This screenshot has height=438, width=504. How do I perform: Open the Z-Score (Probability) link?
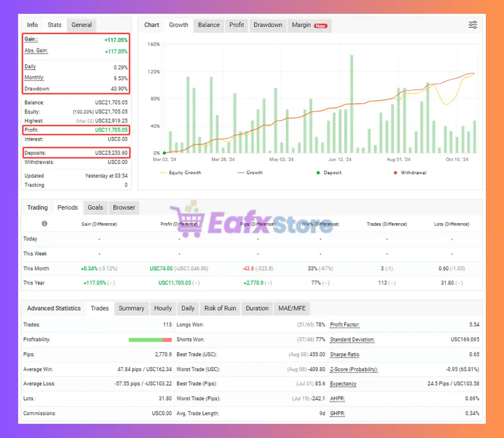(353, 369)
